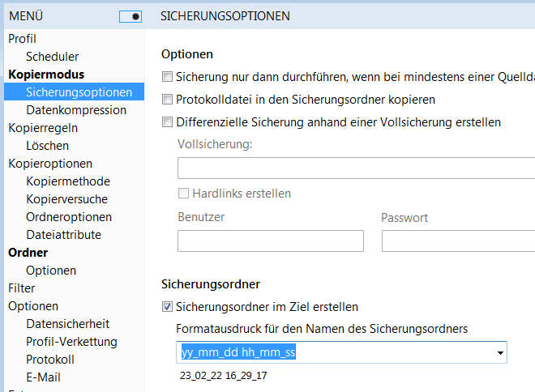Click the Passwort input field
This screenshot has width=535, height=392.
pyautogui.click(x=458, y=241)
